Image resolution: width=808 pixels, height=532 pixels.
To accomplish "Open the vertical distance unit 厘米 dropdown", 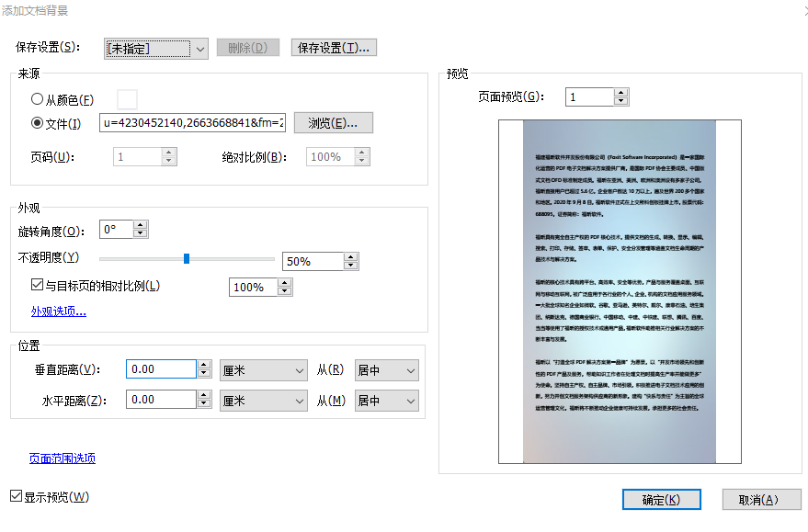I will pos(263,368).
